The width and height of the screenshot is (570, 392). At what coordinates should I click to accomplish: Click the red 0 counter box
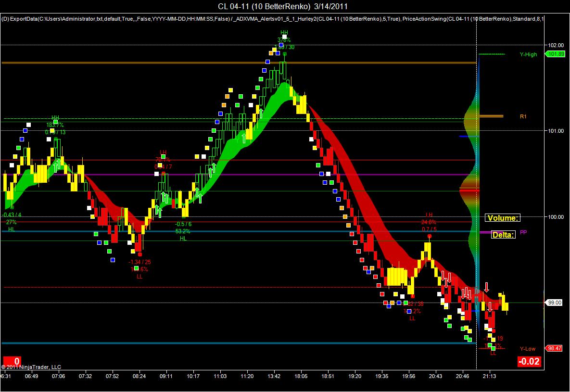(x=12, y=361)
